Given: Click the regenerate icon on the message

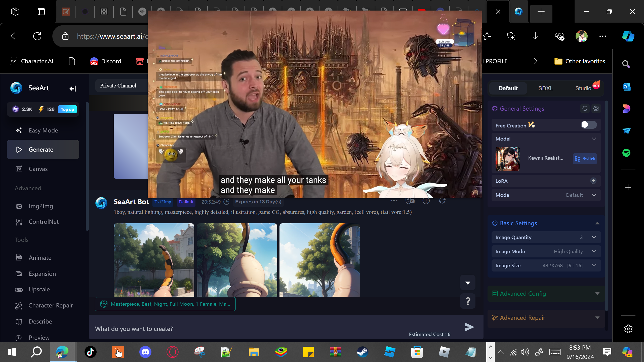Looking at the screenshot, I should click(x=442, y=201).
